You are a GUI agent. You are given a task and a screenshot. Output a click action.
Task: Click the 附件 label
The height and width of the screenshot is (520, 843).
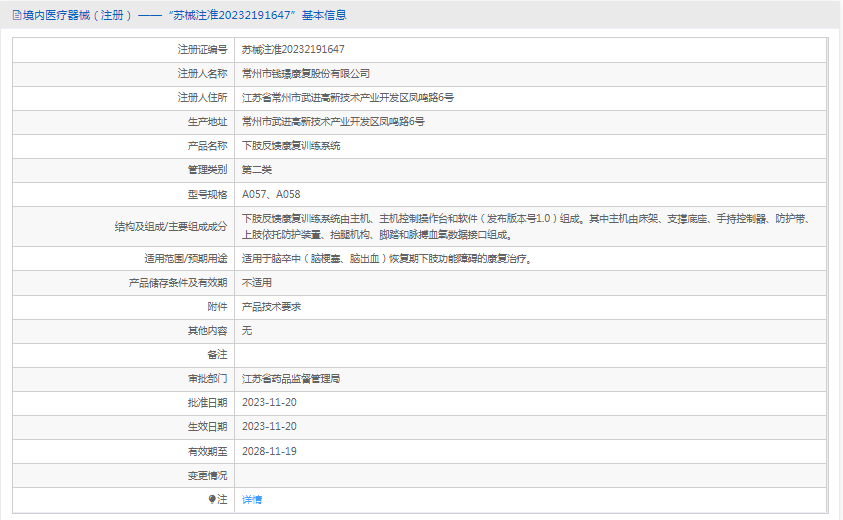pyautogui.click(x=217, y=307)
